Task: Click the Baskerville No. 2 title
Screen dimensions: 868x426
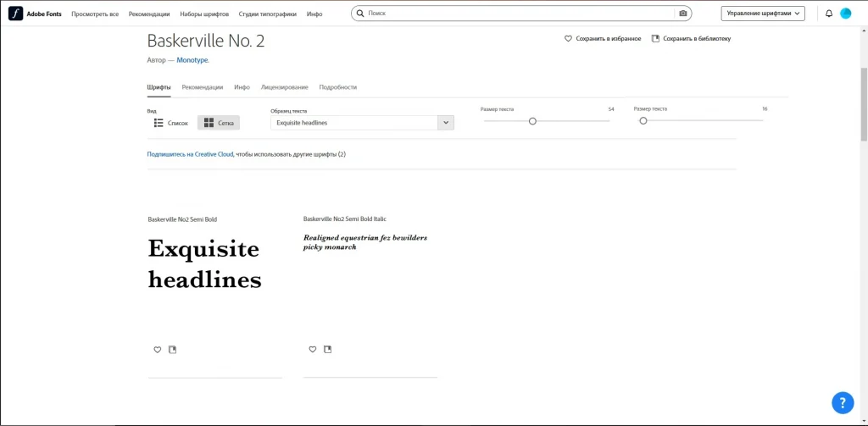Action: pos(206,41)
